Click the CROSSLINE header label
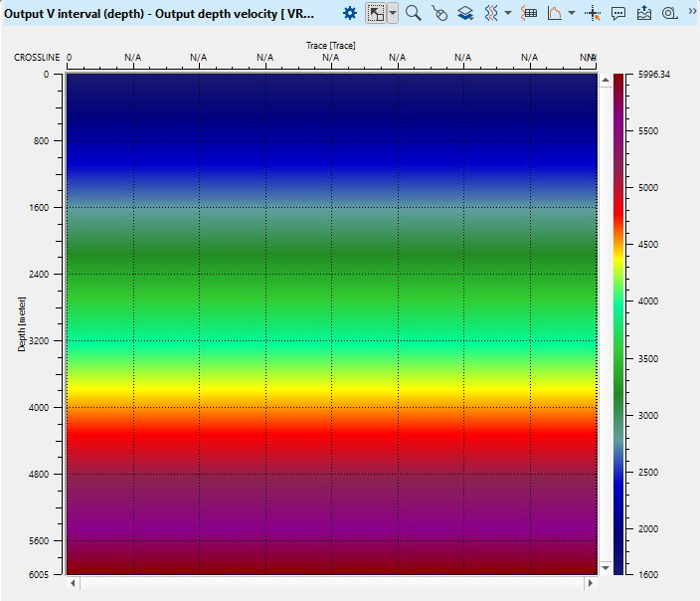Image resolution: width=700 pixels, height=601 pixels. pyautogui.click(x=36, y=58)
